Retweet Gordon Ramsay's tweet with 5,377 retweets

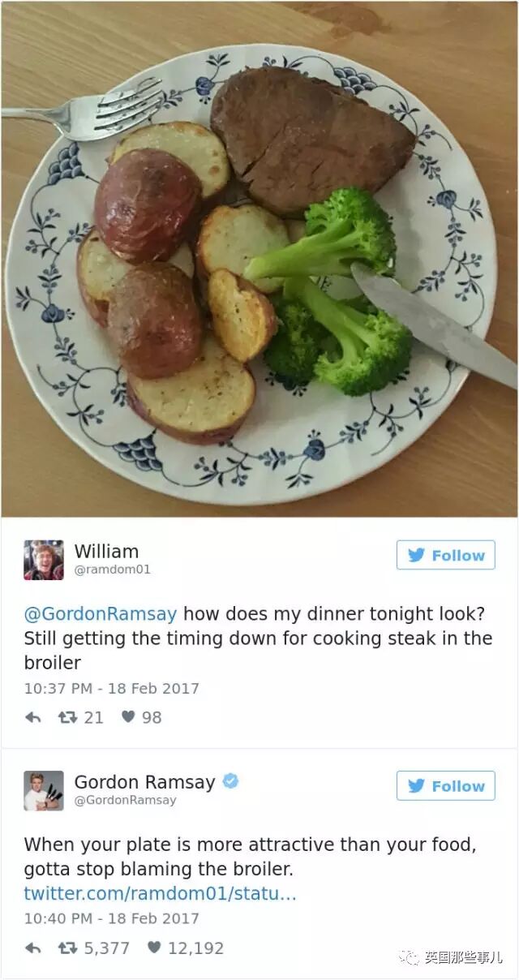(66, 948)
